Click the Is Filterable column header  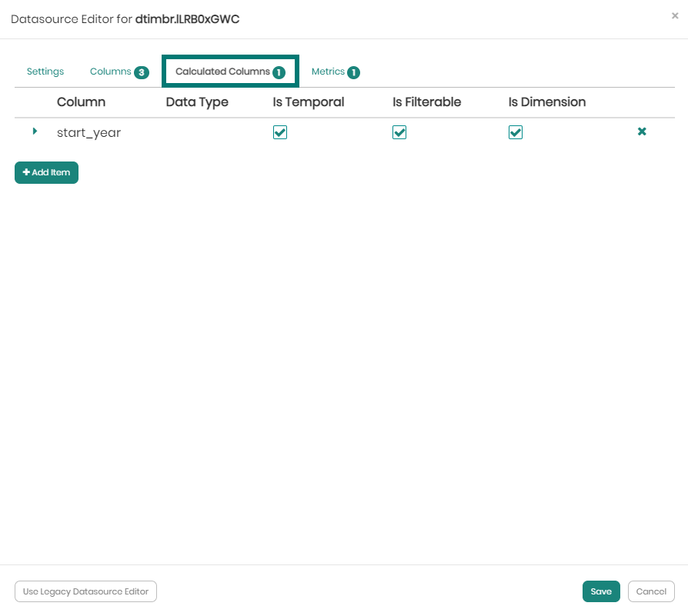pyautogui.click(x=427, y=102)
